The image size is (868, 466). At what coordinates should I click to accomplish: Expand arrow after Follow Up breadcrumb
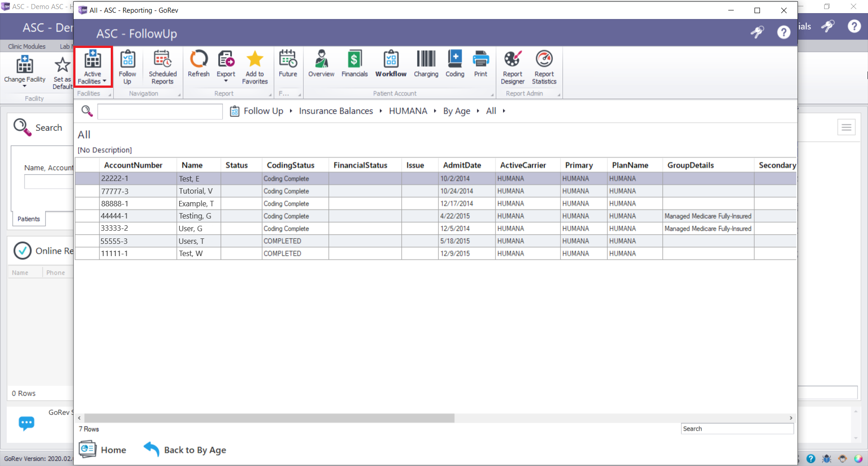click(291, 111)
